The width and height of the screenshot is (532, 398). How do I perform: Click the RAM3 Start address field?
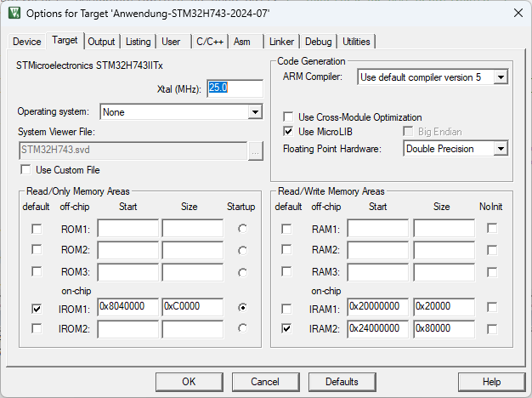(x=378, y=272)
